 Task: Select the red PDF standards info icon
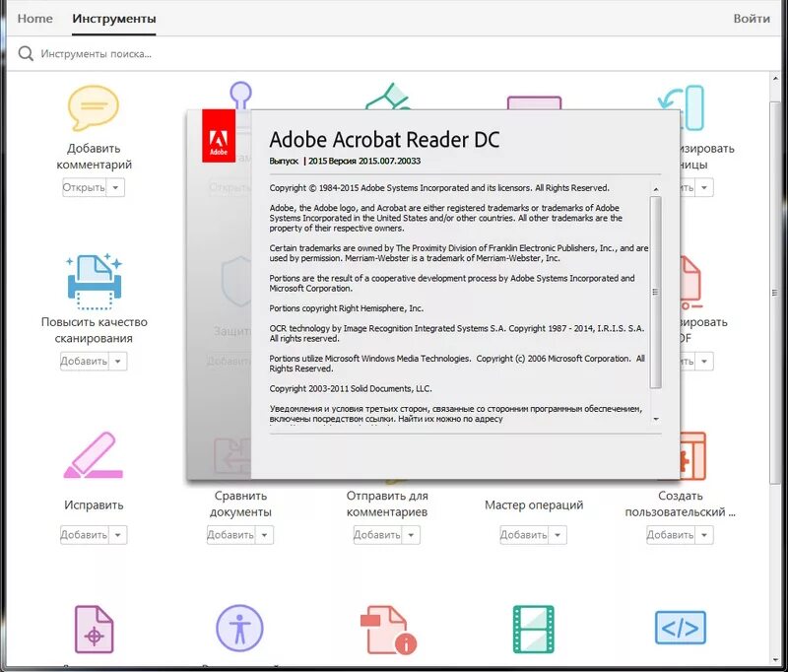[388, 630]
